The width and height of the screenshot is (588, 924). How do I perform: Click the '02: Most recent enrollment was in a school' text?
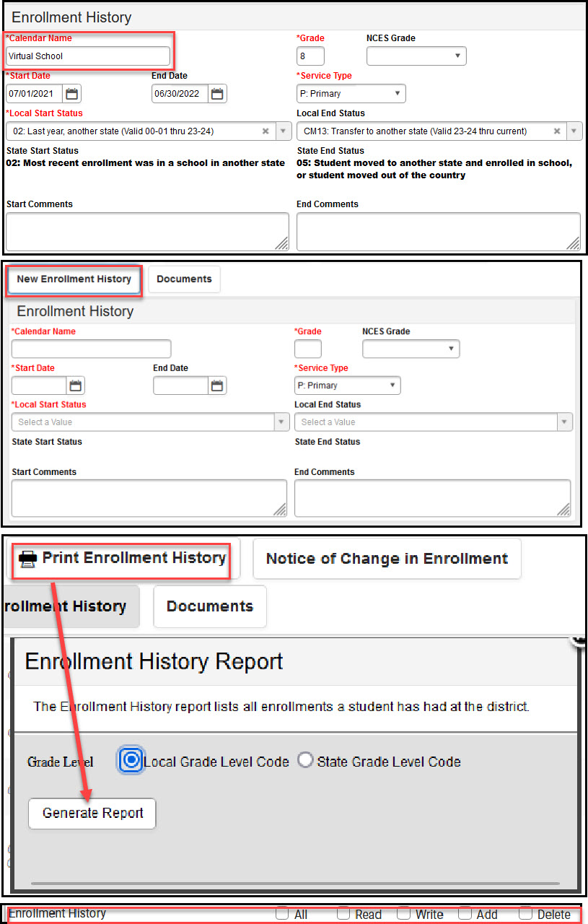146,163
